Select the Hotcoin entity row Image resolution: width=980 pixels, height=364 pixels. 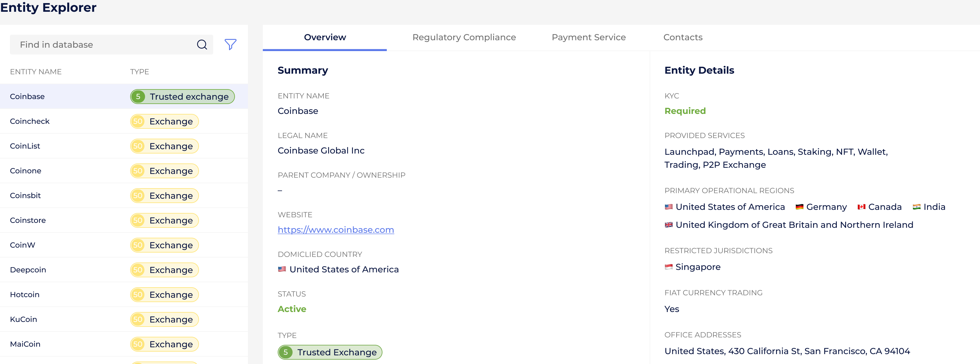pos(124,294)
